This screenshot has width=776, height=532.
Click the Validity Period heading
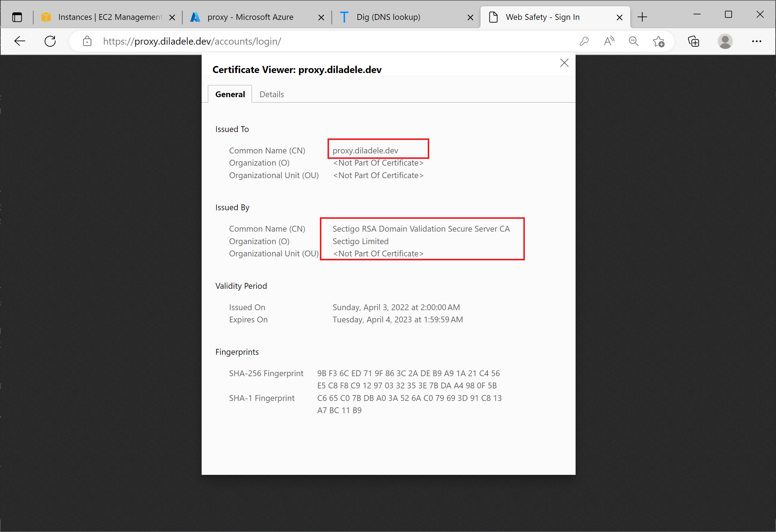(241, 286)
